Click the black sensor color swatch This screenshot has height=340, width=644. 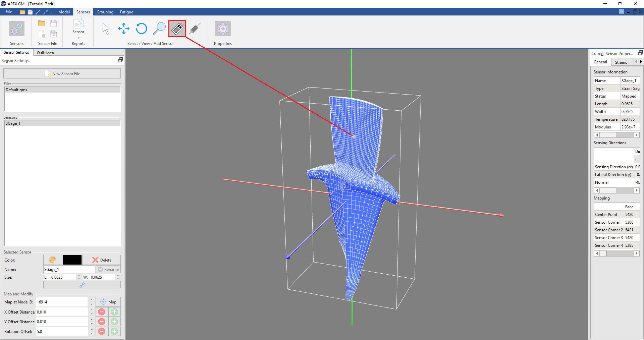72,260
